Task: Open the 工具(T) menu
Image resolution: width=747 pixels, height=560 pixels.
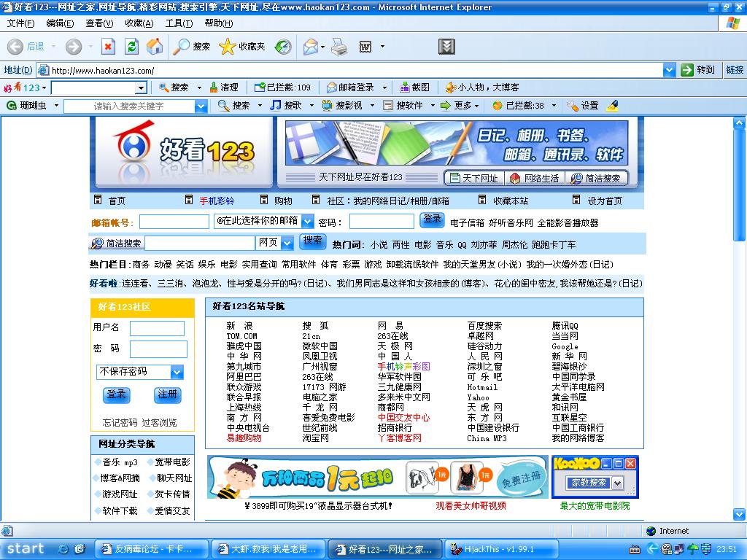Action: pos(179,23)
